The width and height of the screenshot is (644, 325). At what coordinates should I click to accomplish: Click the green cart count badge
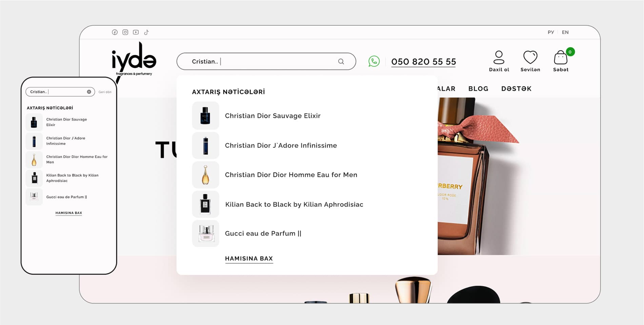tap(570, 52)
